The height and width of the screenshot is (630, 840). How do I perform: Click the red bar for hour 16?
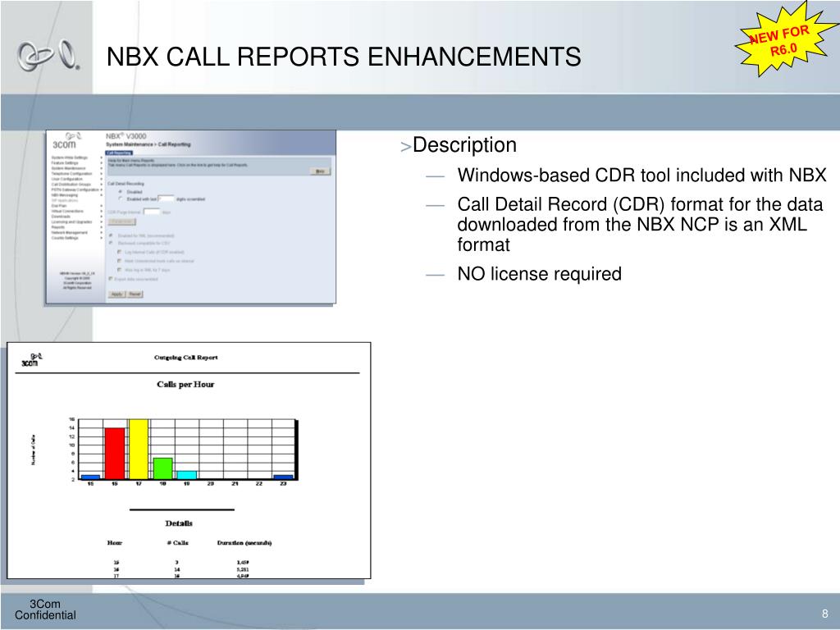(x=114, y=453)
